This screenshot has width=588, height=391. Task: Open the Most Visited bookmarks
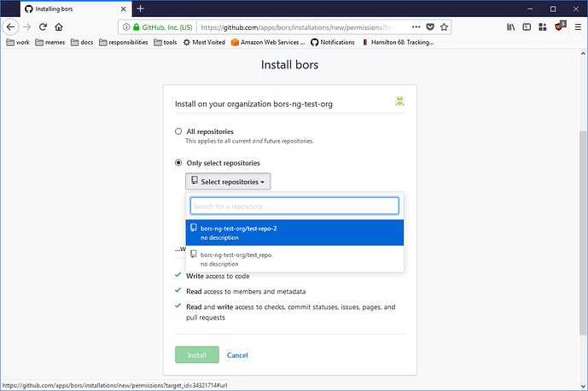point(204,43)
